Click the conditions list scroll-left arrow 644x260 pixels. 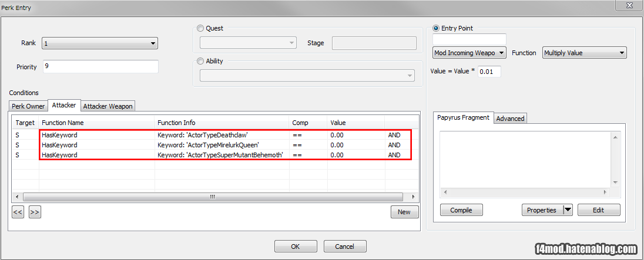click(16, 197)
